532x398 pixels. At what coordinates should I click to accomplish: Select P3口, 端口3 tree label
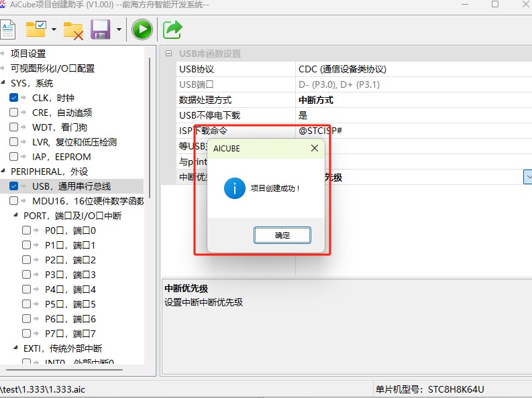[x=70, y=275]
